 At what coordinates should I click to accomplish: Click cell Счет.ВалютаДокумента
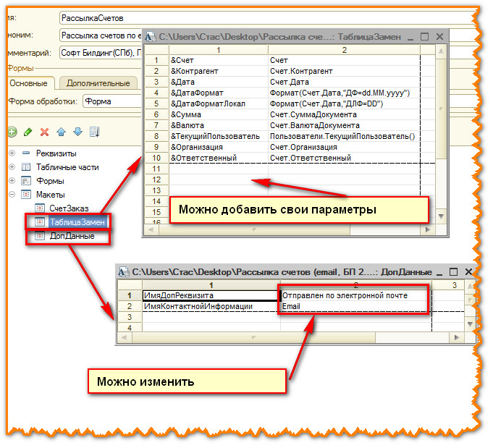point(346,126)
